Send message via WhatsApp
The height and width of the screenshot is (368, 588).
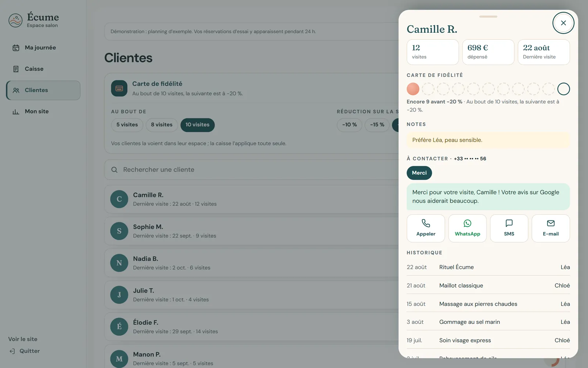[467, 229]
